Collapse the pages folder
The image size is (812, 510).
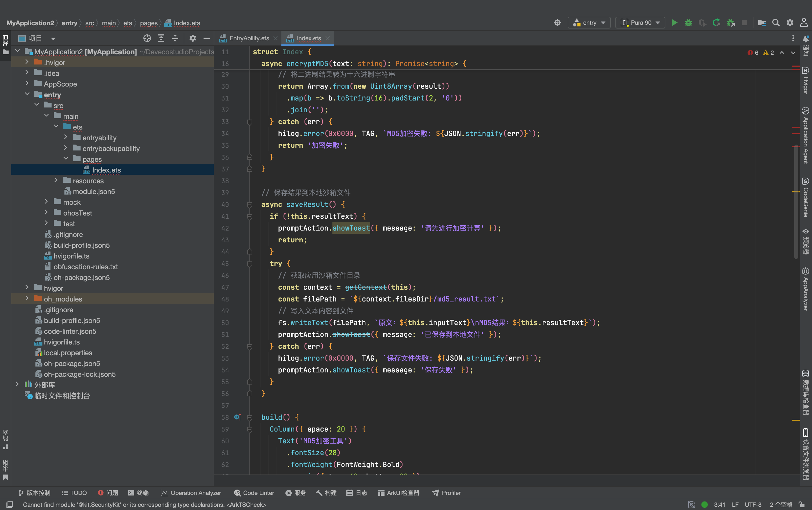[66, 159]
